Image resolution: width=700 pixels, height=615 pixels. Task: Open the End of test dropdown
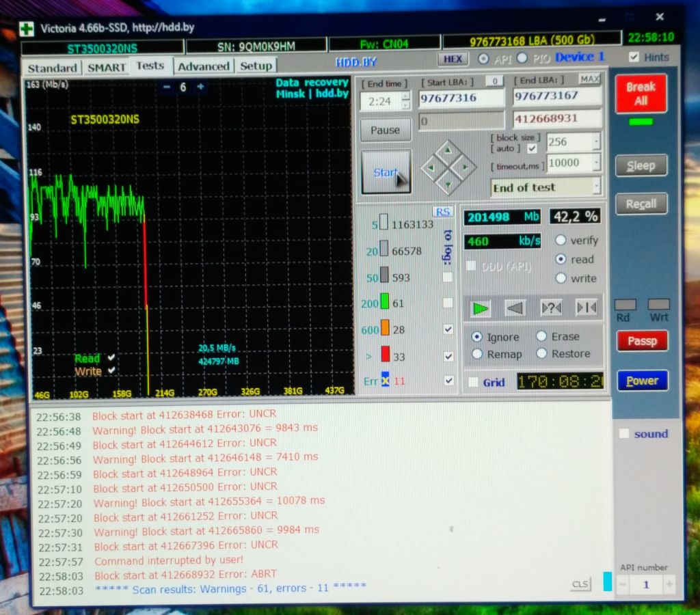coord(596,186)
